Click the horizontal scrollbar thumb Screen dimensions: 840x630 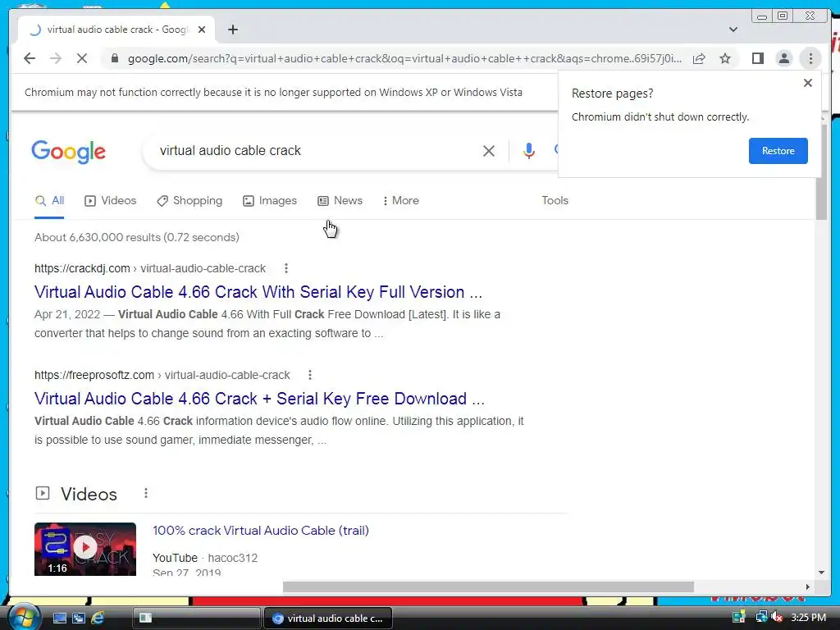tap(488, 587)
